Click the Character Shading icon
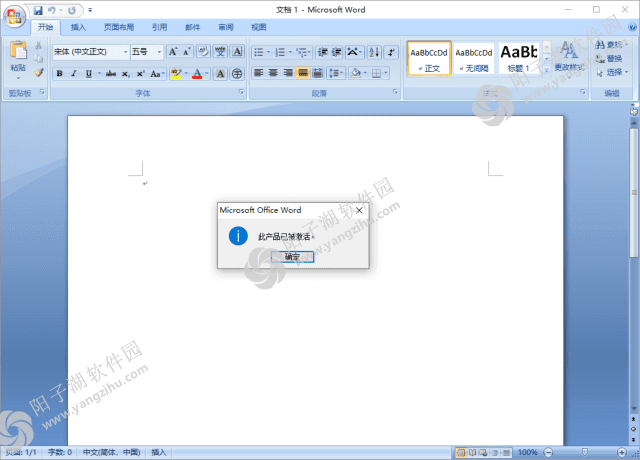Image resolution: width=640 pixels, height=460 pixels. tap(220, 73)
